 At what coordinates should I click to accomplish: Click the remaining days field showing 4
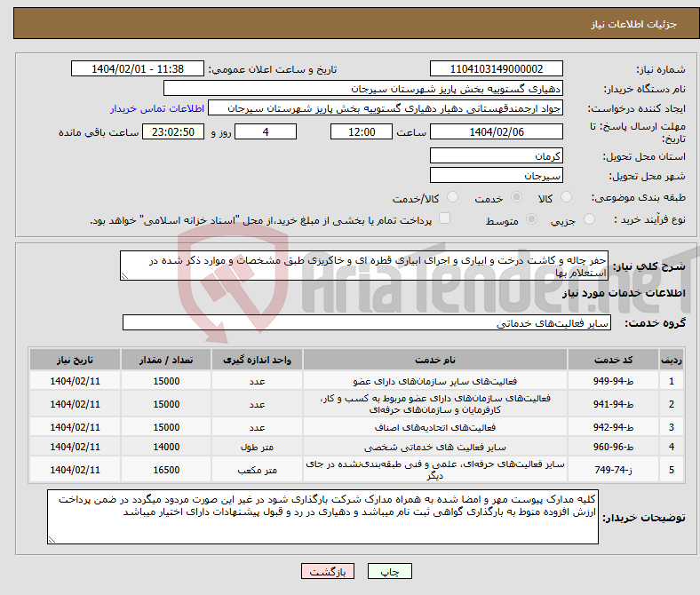(266, 131)
